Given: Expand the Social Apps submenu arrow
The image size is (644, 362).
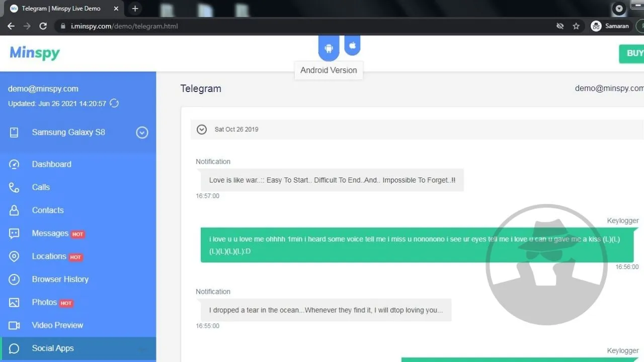Looking at the screenshot, I should 142,349.
